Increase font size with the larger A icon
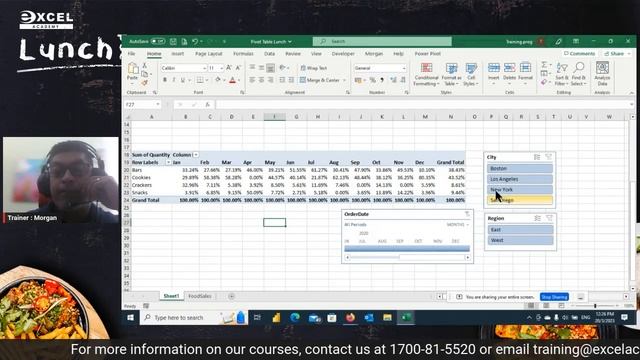Viewport: 640px width, 360px height. pos(229,68)
